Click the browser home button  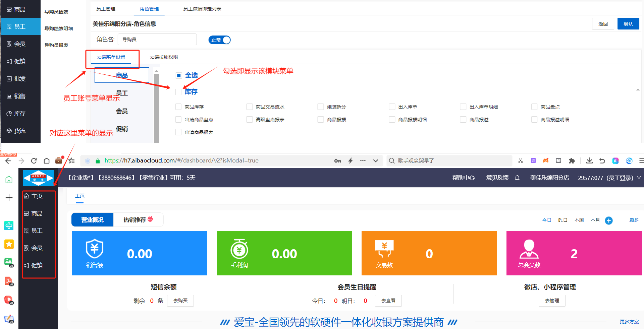47,161
